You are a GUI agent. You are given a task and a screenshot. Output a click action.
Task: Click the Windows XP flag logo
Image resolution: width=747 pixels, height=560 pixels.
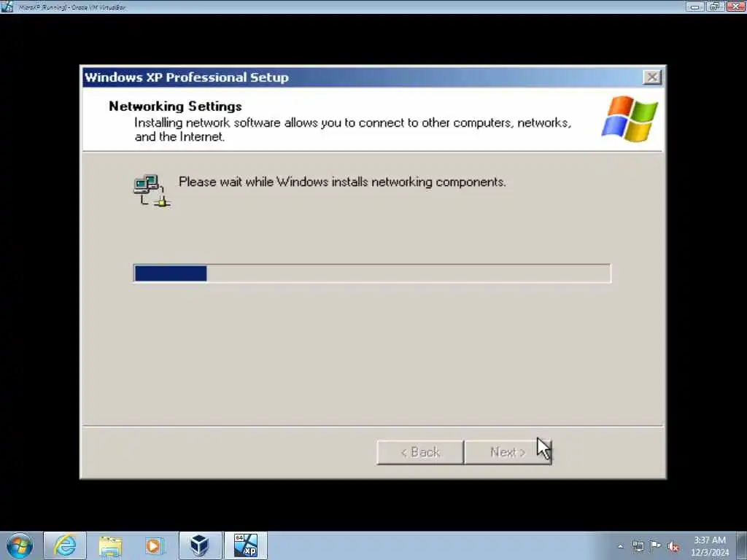[x=630, y=119]
